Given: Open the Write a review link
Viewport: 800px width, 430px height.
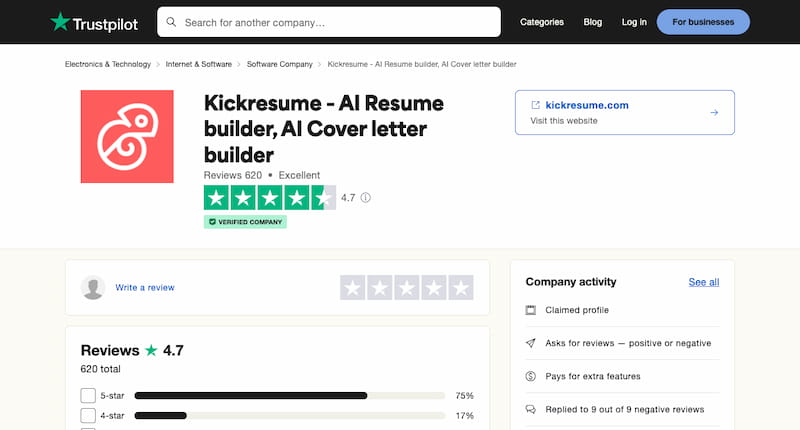Looking at the screenshot, I should pos(145,288).
